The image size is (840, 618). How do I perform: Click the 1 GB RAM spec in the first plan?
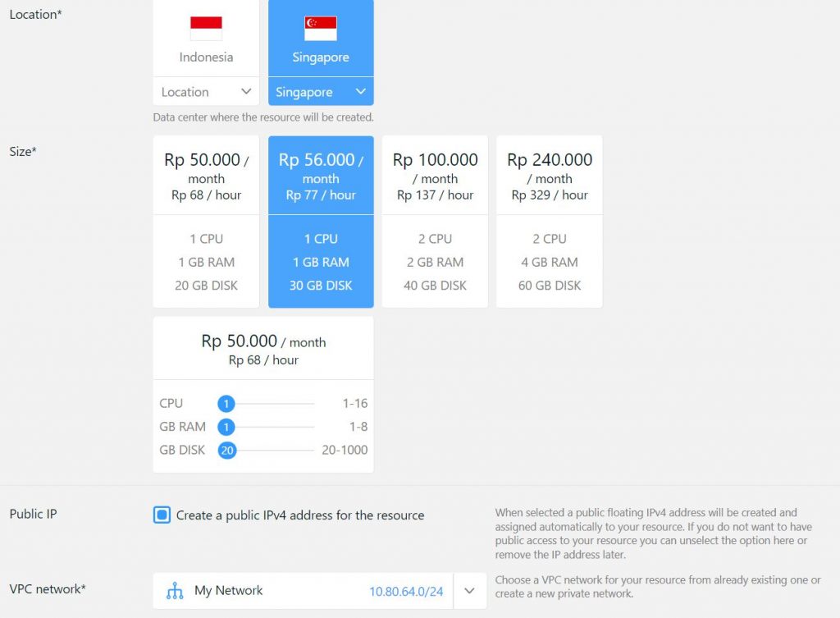tap(205, 262)
